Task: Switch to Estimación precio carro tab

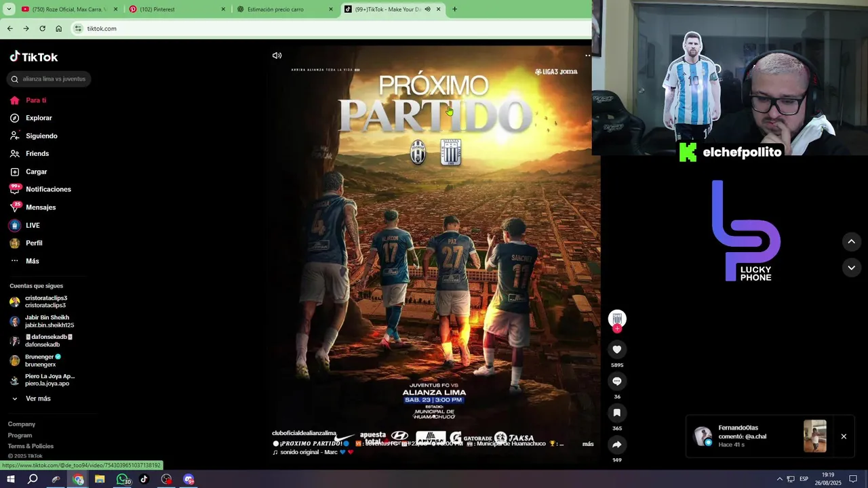Action: 285,9
